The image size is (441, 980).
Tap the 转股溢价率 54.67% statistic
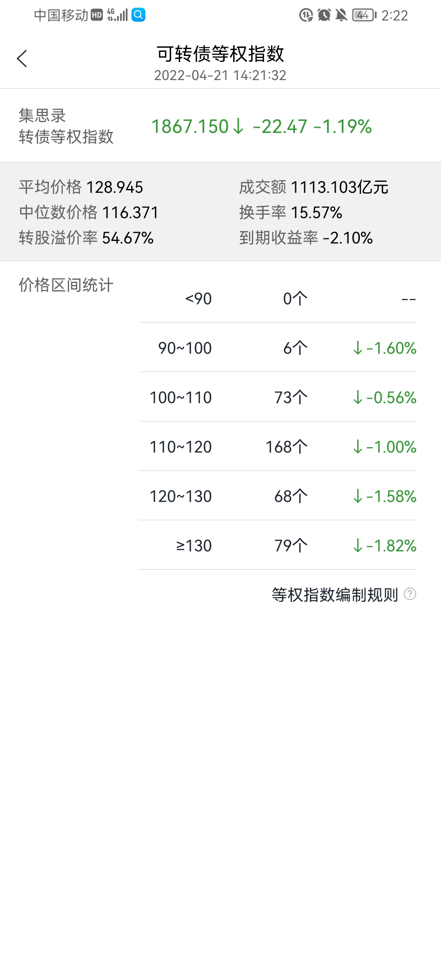[x=86, y=238]
